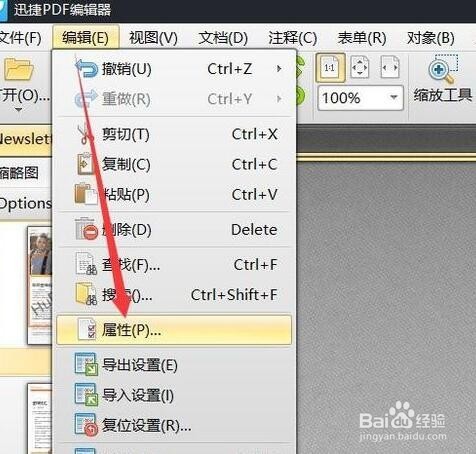The width and height of the screenshot is (476, 454).
Task: Click the 缩略图 panel label
Action: click(19, 173)
